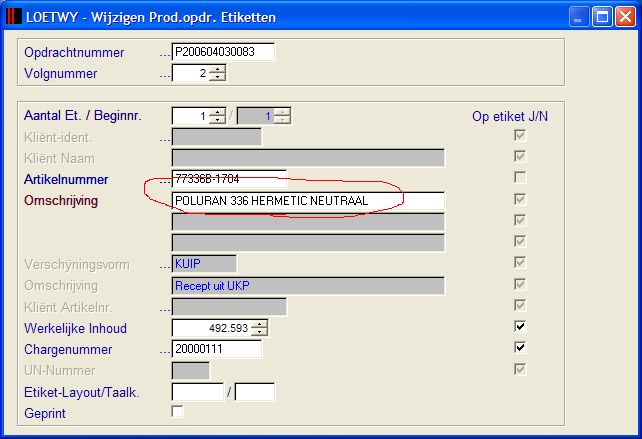The image size is (642, 439).
Task: Open lookup dots next to Verschijningsvorm
Action: [x=165, y=267]
